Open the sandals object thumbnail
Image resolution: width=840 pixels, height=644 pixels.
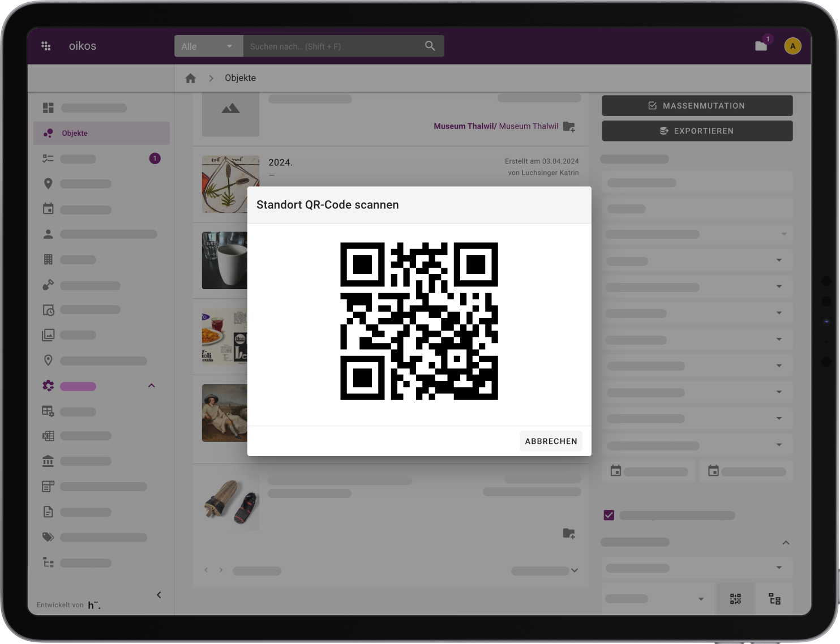coord(230,501)
